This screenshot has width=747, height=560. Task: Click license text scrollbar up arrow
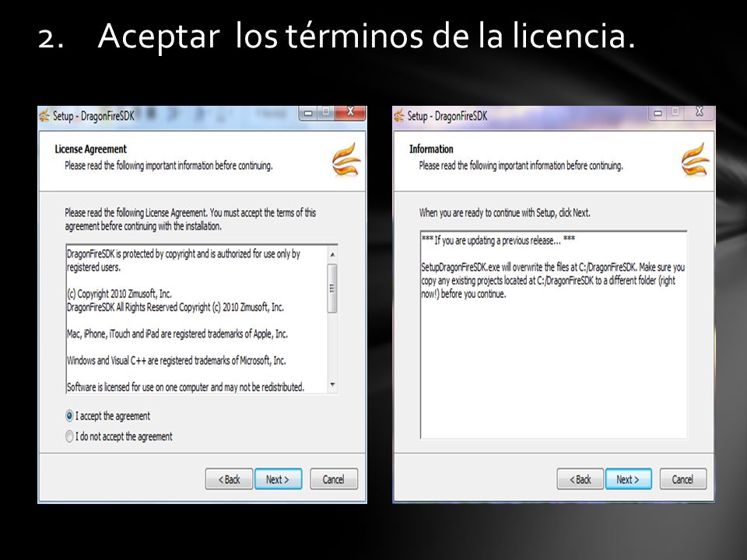coord(332,255)
